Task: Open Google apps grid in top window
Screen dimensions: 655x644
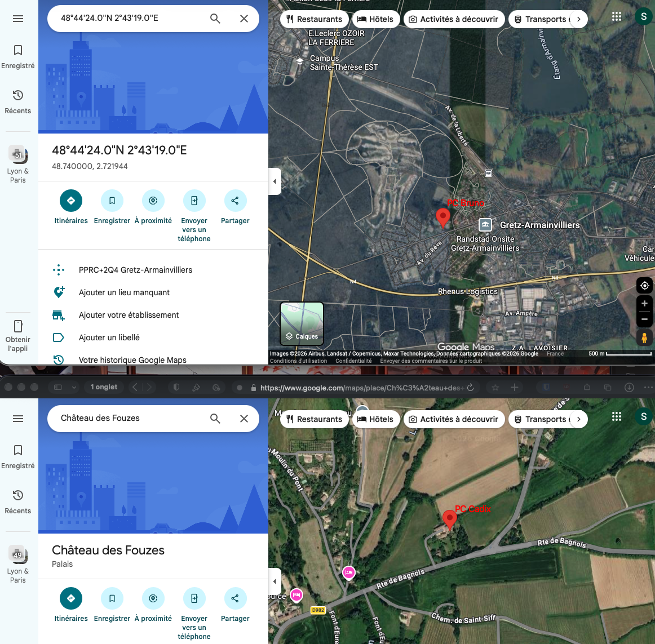Action: (x=617, y=17)
